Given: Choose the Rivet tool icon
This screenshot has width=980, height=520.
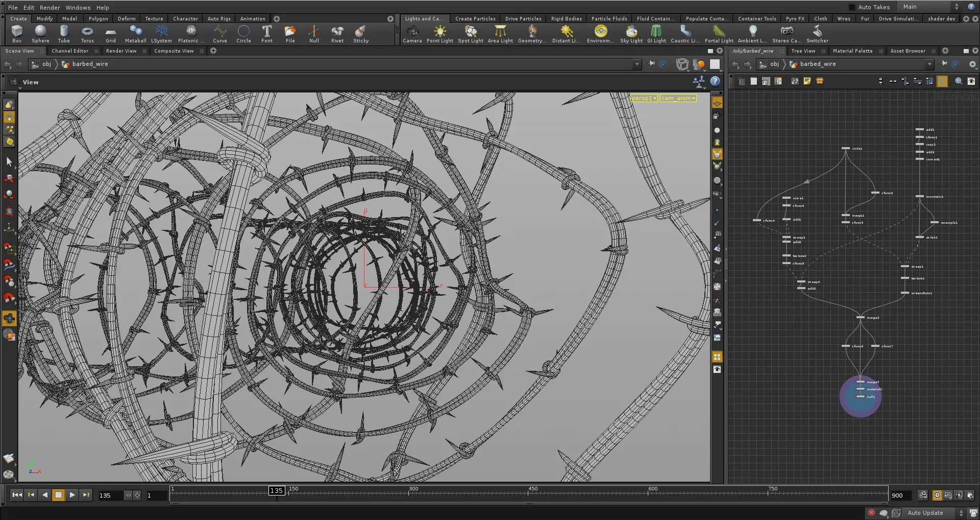Looking at the screenshot, I should (337, 34).
